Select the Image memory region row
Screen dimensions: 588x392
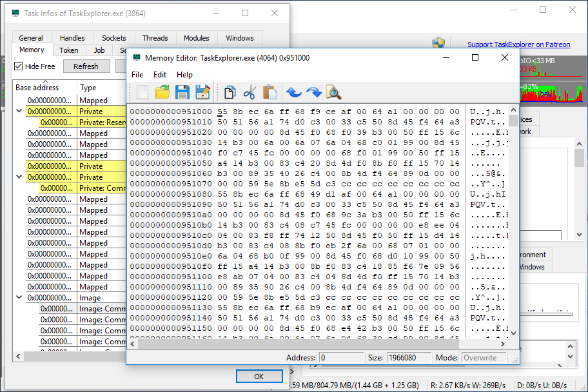coord(75,297)
